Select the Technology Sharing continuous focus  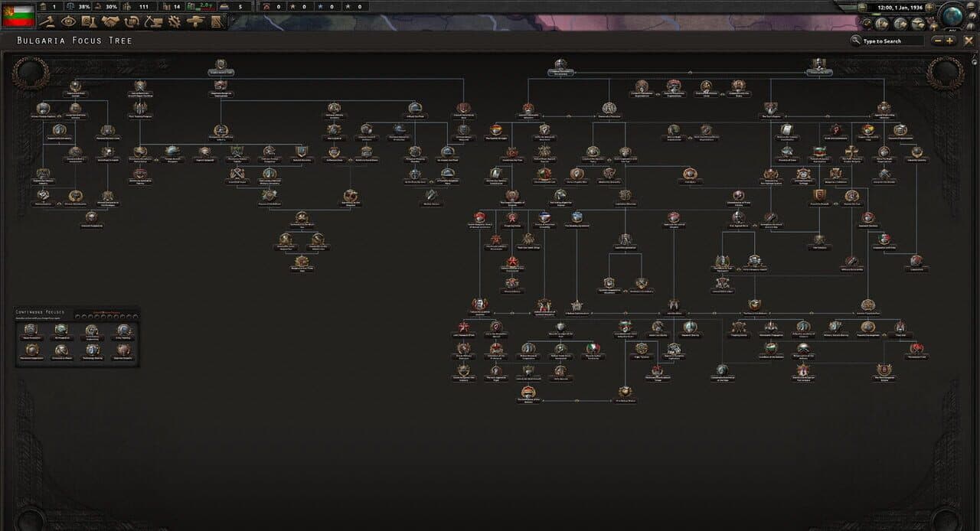tap(93, 351)
